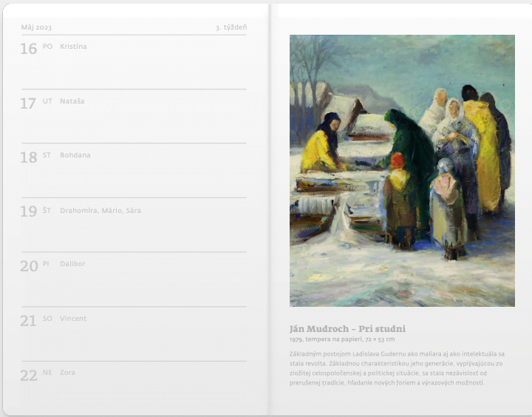Select Sunday 22 Zora entry
532x417 pixels.
[134, 387]
